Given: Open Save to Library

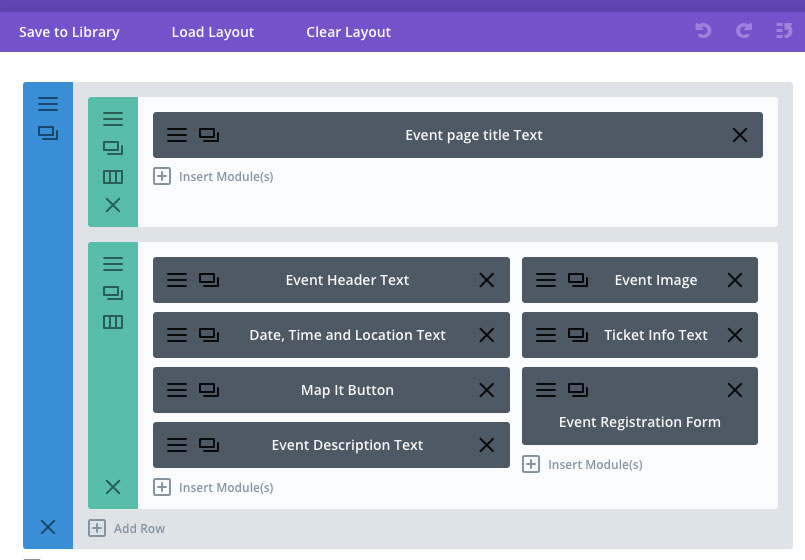Looking at the screenshot, I should pyautogui.click(x=69, y=32).
